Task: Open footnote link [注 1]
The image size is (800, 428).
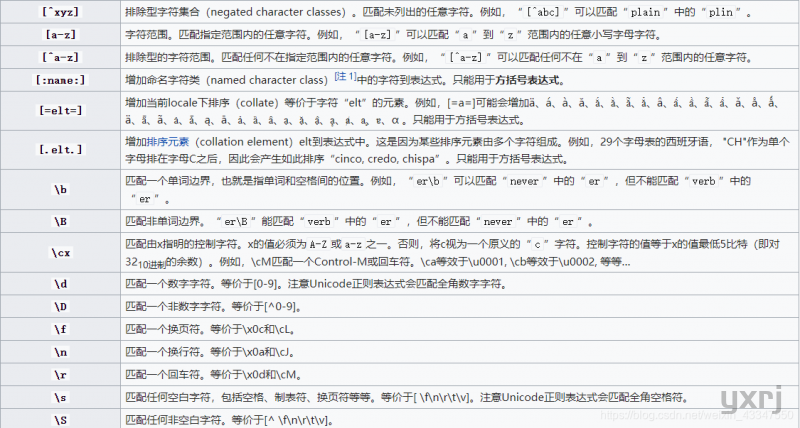Action: tap(345, 77)
